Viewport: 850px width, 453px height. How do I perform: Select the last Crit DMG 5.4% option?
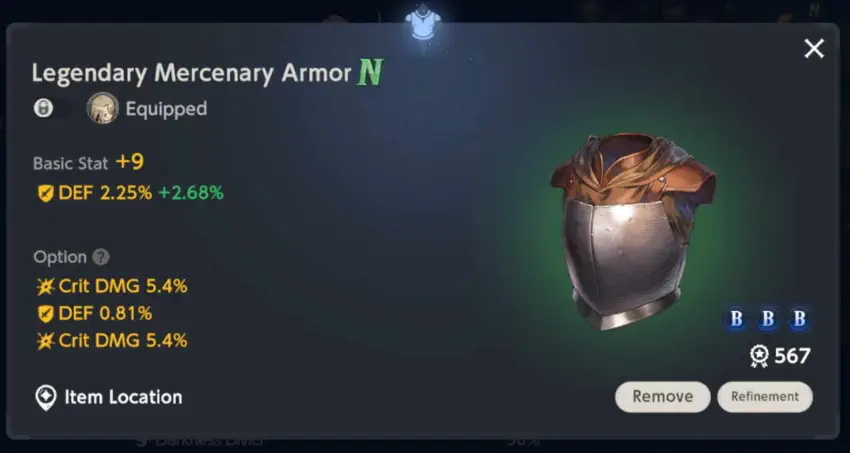point(112,341)
